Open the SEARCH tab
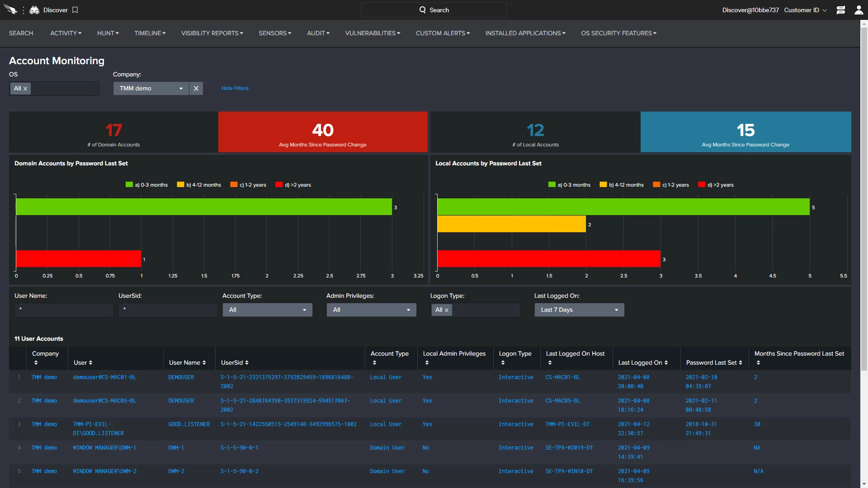The height and width of the screenshot is (488, 868). [x=21, y=33]
